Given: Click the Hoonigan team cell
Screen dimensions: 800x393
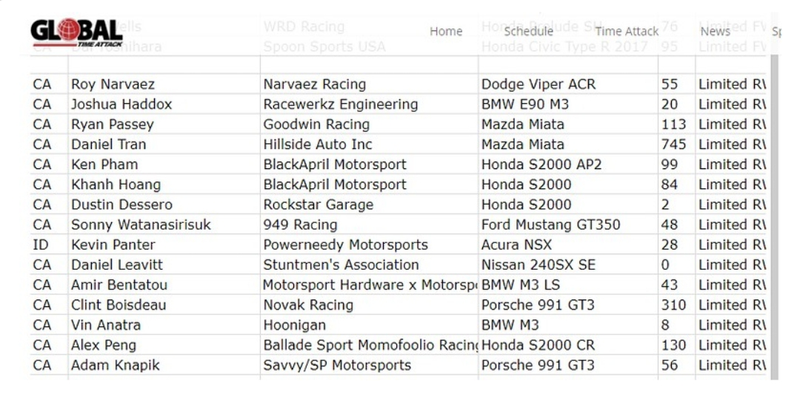Looking at the screenshot, I should [369, 325].
